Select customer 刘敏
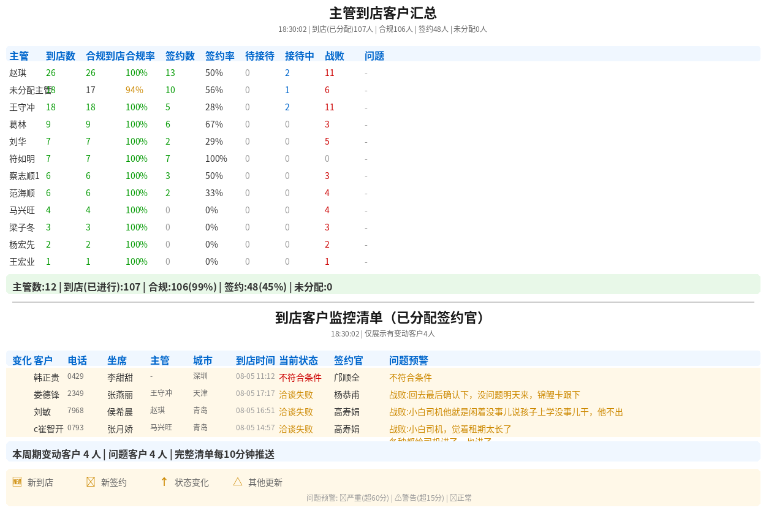766x532 pixels. 42,412
